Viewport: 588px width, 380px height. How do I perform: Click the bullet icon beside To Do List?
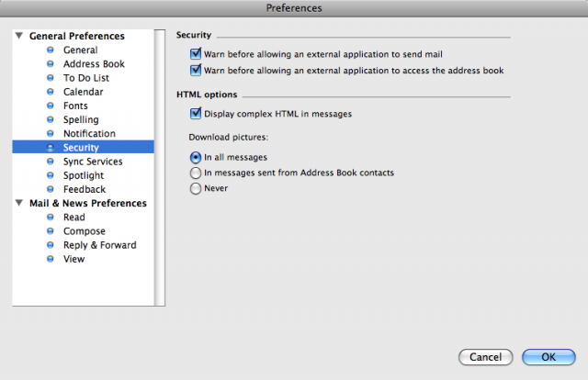51,78
